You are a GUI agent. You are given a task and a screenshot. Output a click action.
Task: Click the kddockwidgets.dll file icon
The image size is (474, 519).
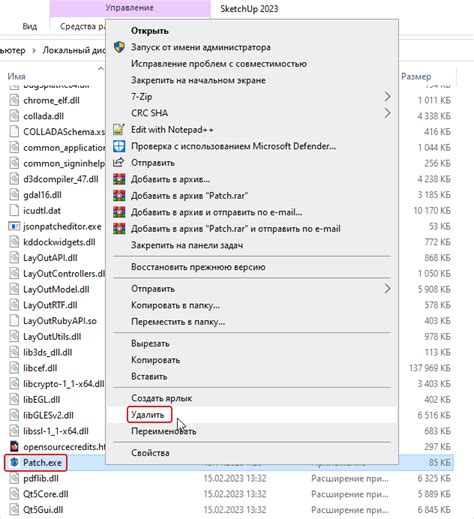pos(14,242)
